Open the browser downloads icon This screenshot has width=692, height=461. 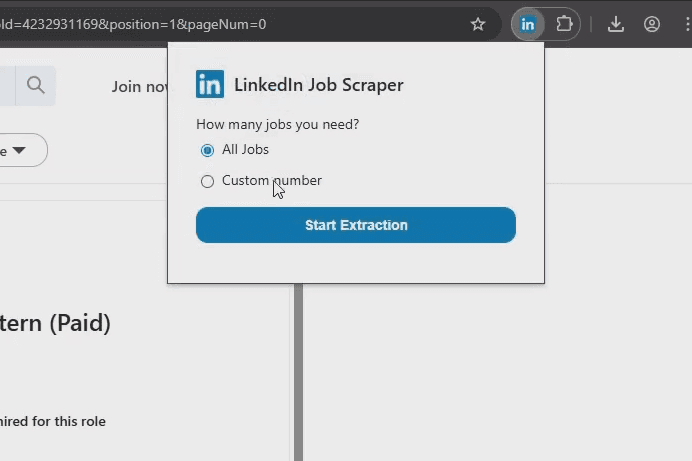point(616,24)
